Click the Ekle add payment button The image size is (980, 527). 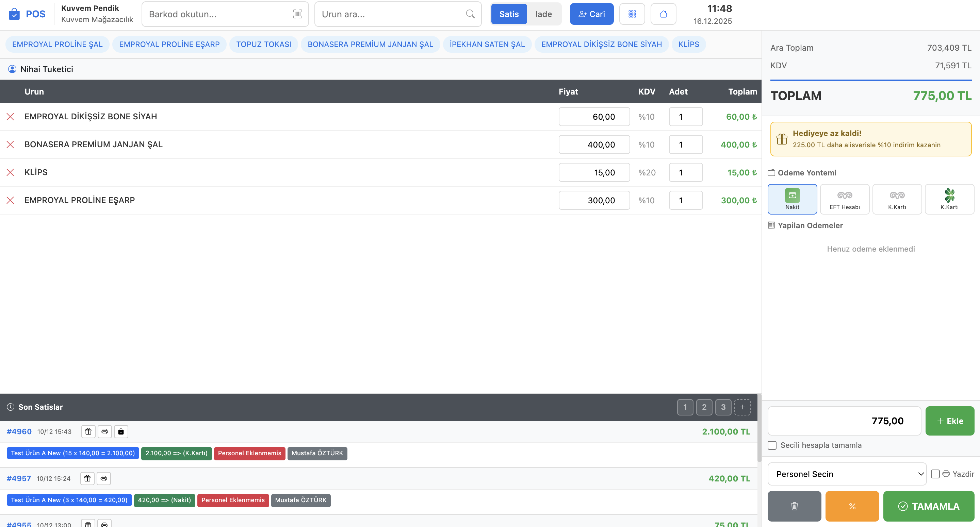click(950, 421)
